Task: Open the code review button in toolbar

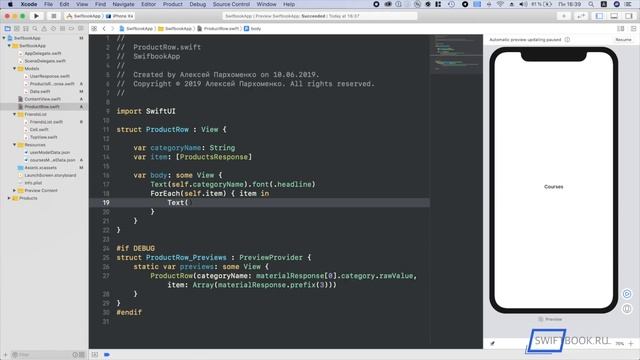Action: (x=581, y=16)
